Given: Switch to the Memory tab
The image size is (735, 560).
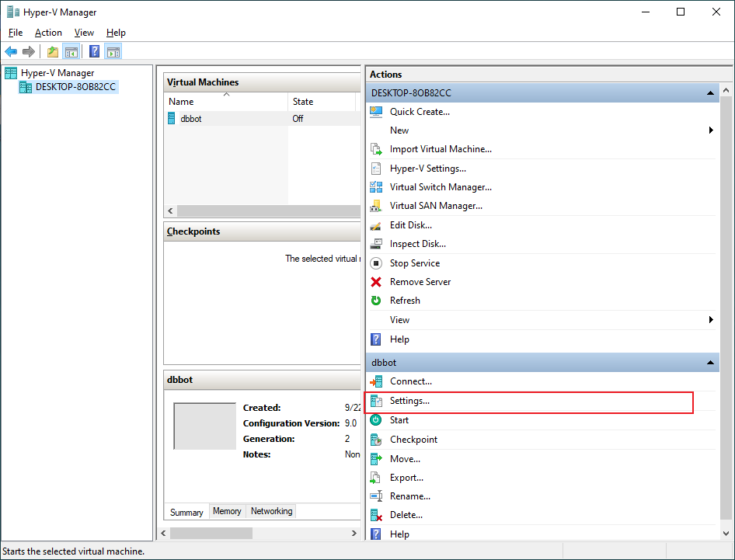Looking at the screenshot, I should [227, 511].
